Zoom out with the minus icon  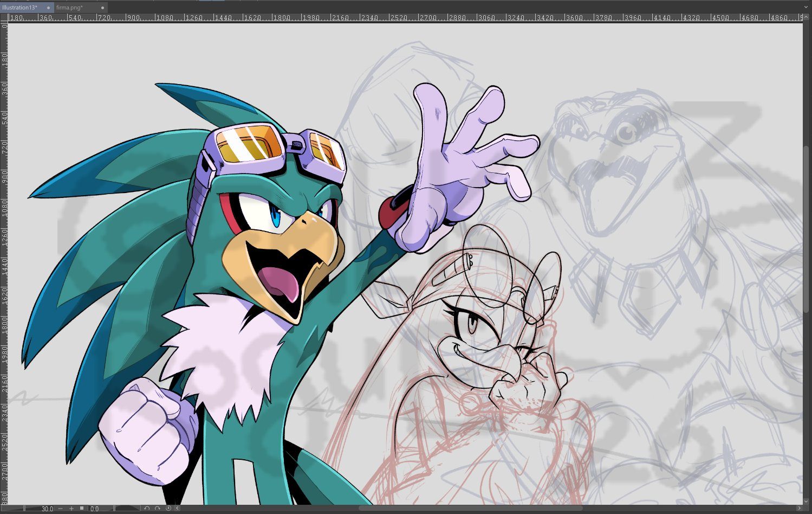pyautogui.click(x=60, y=509)
